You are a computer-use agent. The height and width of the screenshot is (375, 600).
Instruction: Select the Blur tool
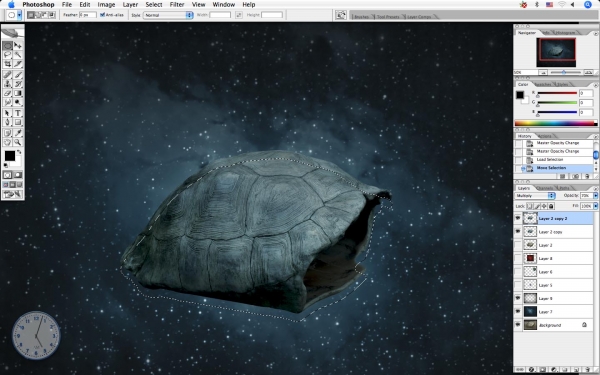tap(8, 102)
